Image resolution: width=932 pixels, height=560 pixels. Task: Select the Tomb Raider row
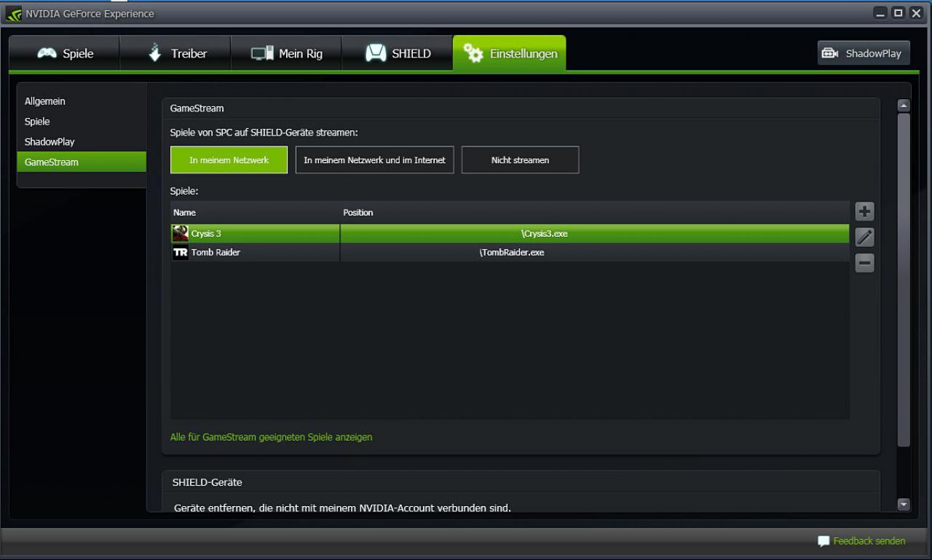[510, 253]
